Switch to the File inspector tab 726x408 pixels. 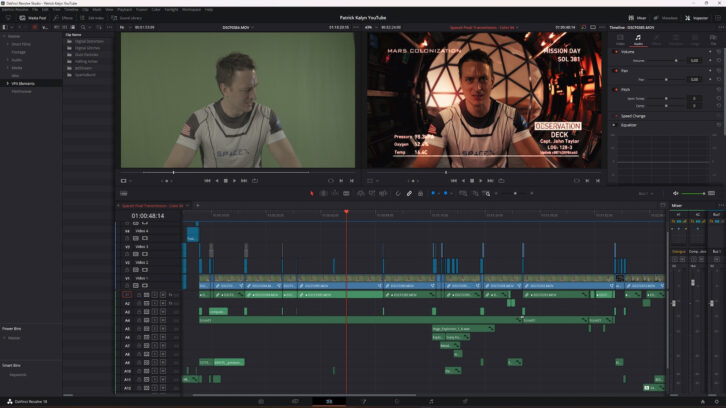(713, 39)
